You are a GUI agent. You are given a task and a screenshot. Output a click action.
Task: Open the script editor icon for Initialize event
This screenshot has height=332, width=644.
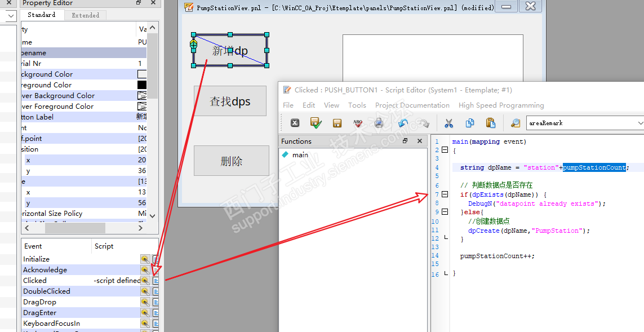point(156,259)
